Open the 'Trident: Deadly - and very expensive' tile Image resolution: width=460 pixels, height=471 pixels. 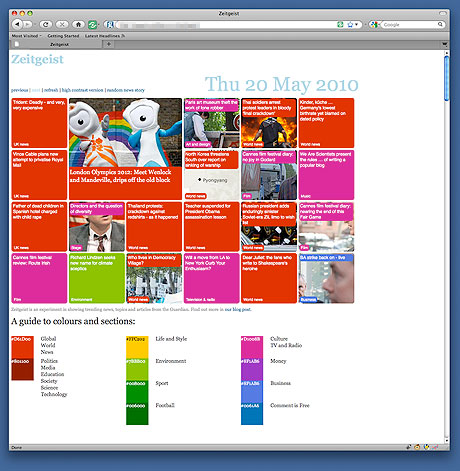(39, 123)
